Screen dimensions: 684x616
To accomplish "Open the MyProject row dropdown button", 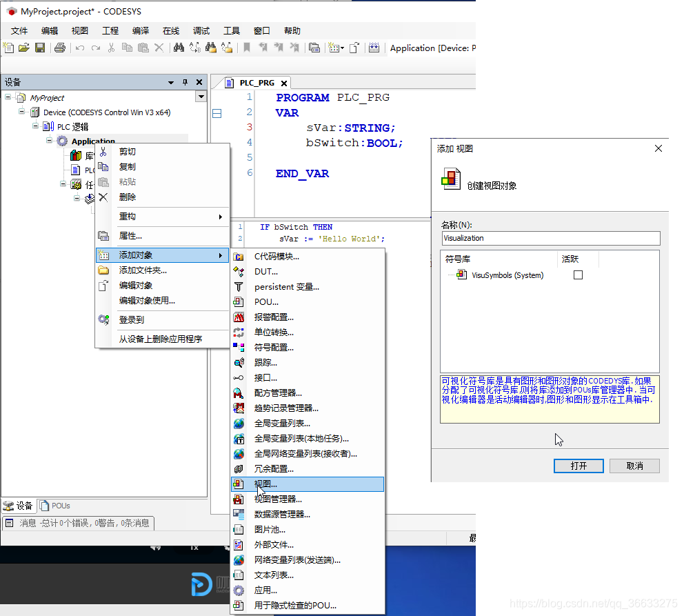I will 201,97.
